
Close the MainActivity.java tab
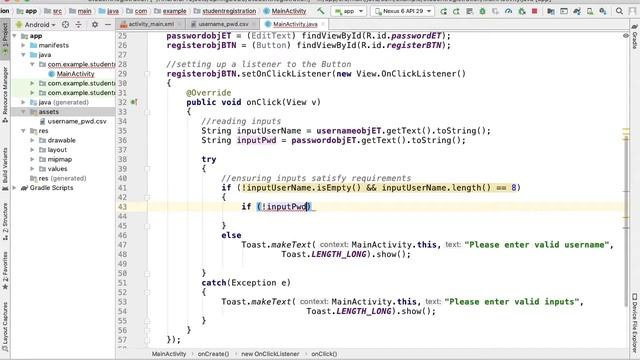click(322, 24)
